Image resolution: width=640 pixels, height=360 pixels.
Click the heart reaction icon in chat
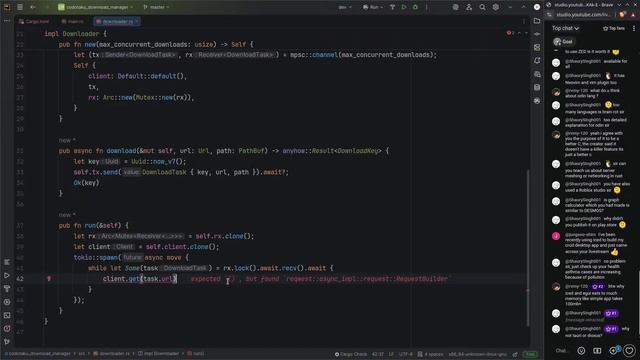click(x=629, y=350)
